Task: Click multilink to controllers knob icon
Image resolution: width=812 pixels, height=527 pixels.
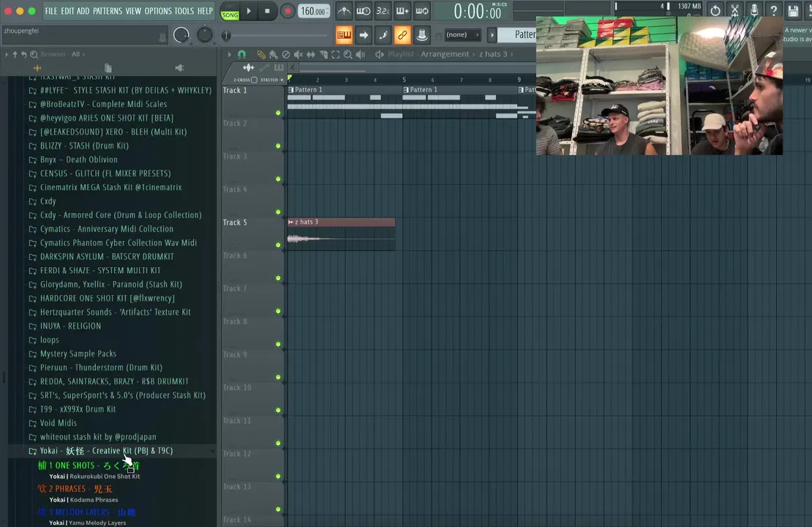Action: tap(422, 34)
